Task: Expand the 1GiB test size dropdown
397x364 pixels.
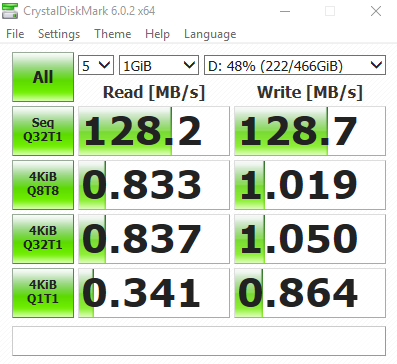Action: [159, 65]
